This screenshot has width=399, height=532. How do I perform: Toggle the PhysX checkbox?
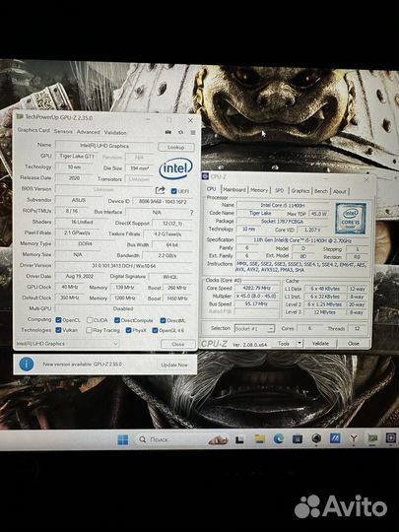pyautogui.click(x=128, y=330)
